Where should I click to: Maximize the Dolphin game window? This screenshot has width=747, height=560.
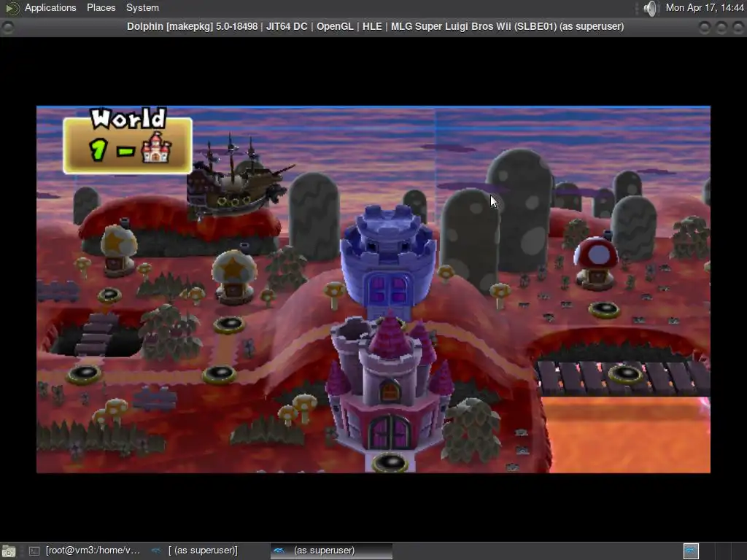pyautogui.click(x=721, y=28)
